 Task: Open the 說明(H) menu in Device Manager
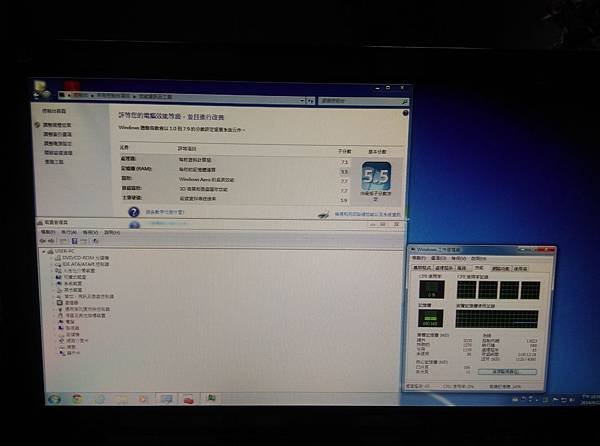tap(112, 232)
